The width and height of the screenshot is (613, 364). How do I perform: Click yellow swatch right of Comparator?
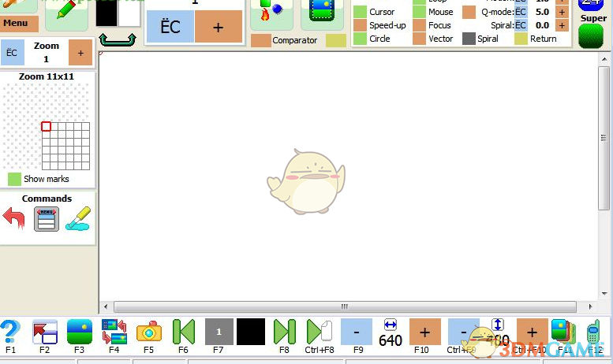coord(336,40)
